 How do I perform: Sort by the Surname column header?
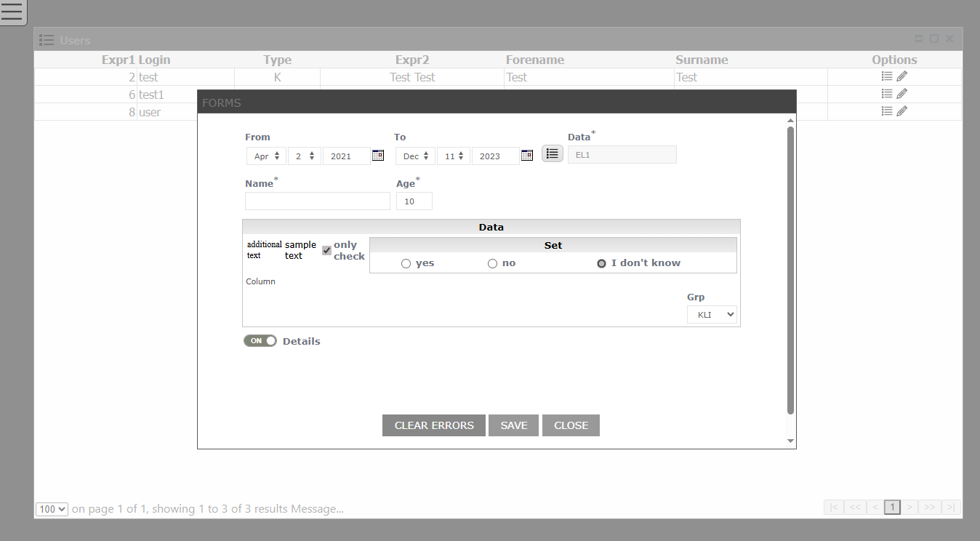pos(702,60)
